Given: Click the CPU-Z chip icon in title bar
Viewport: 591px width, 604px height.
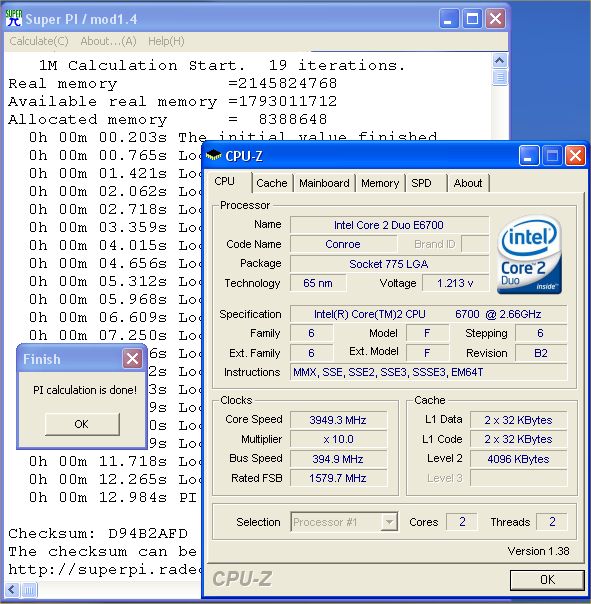Looking at the screenshot, I should tap(214, 156).
